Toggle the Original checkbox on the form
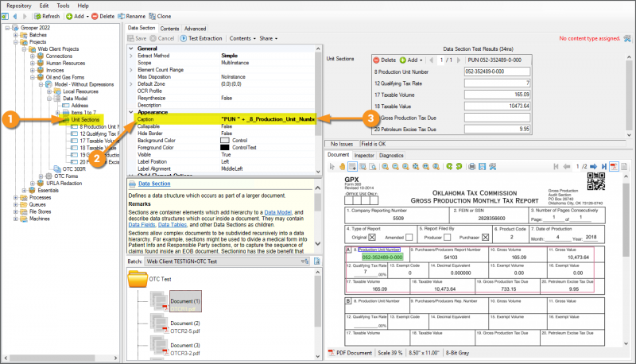636x364 pixels. click(x=372, y=238)
